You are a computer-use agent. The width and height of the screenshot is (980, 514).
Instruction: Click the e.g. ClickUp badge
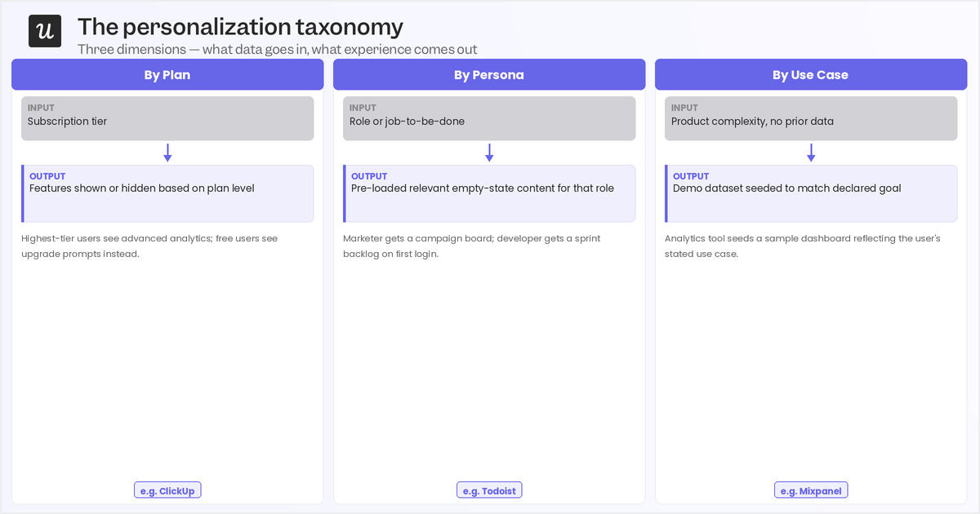167,490
